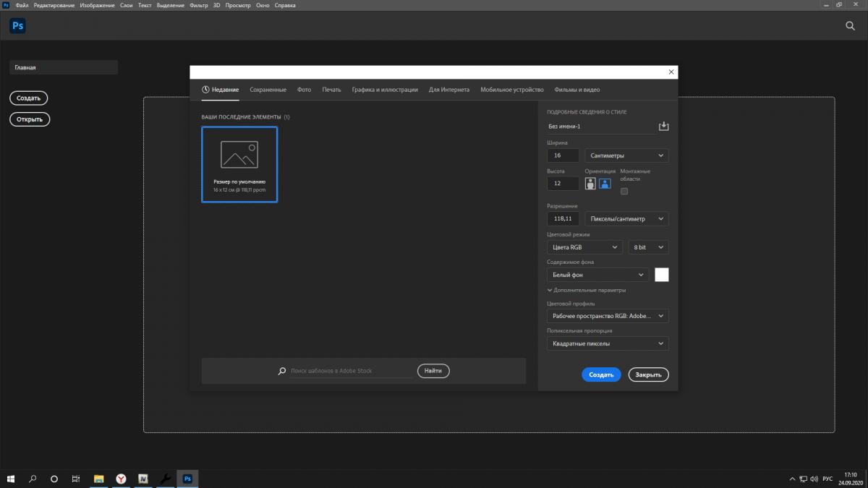Image resolution: width=868 pixels, height=488 pixels.
Task: Click the magnifier icon in Adobe Stock search
Action: coord(282,371)
